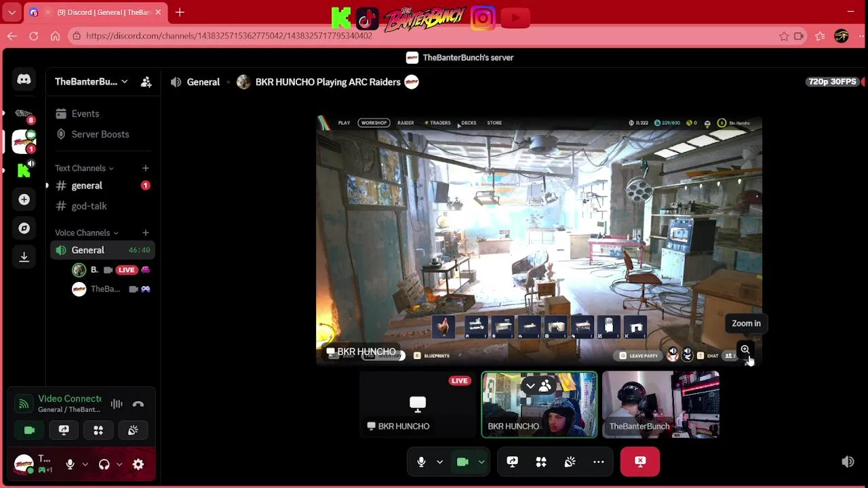The width and height of the screenshot is (868, 488).
Task: Toggle microphone in call control bar
Action: (421, 462)
